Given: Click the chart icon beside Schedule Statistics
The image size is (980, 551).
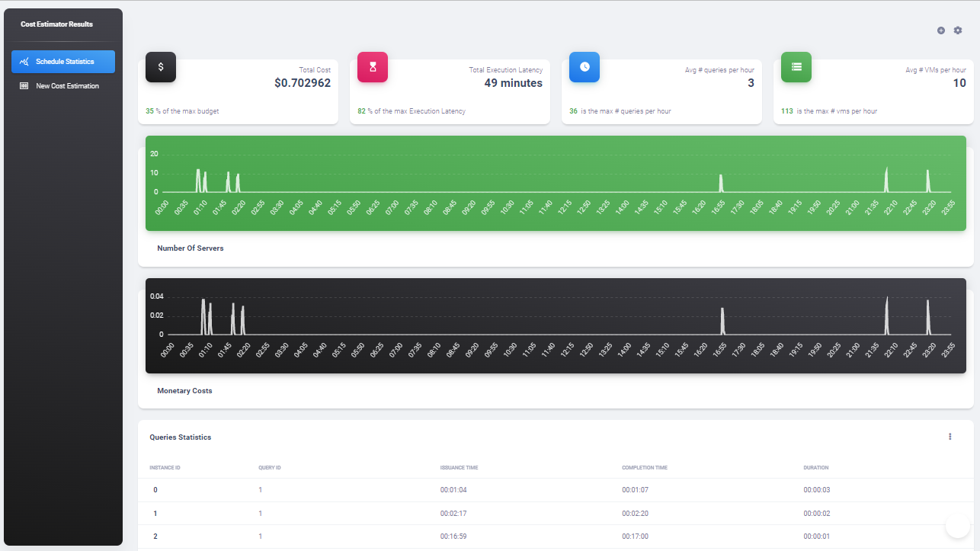Looking at the screenshot, I should point(24,62).
